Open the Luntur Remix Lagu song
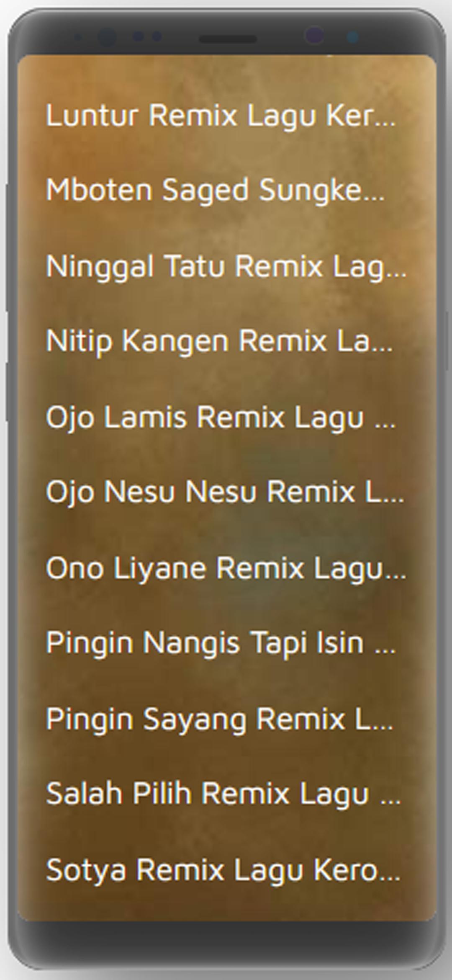Image resolution: width=452 pixels, height=980 pixels. pyautogui.click(x=226, y=115)
